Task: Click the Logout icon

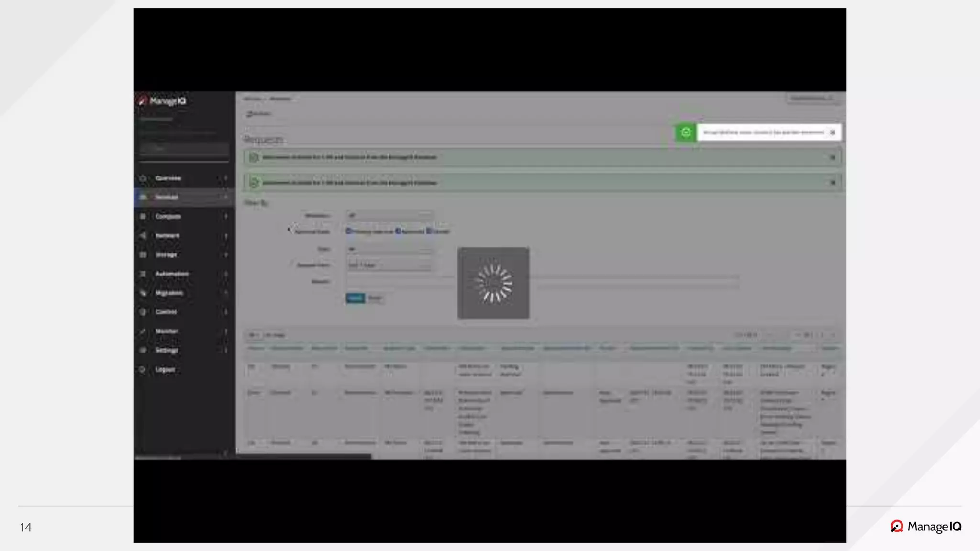Action: [x=143, y=369]
